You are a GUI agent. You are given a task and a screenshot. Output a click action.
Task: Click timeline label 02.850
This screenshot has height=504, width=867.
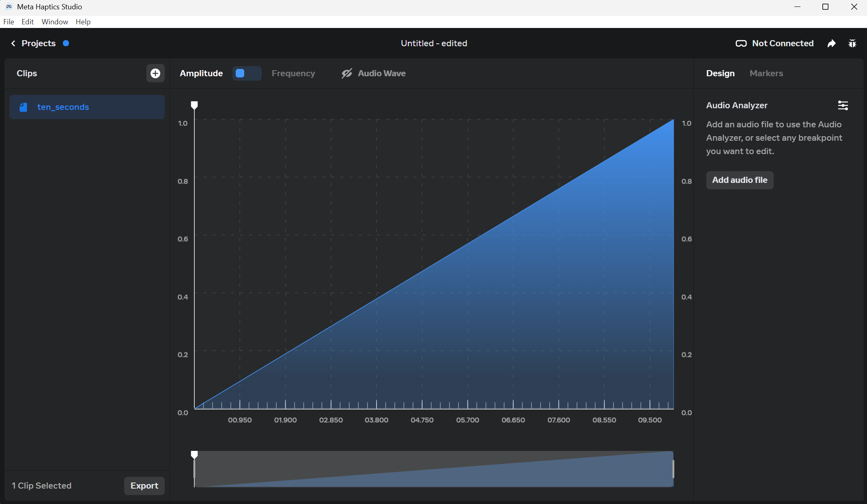click(331, 420)
